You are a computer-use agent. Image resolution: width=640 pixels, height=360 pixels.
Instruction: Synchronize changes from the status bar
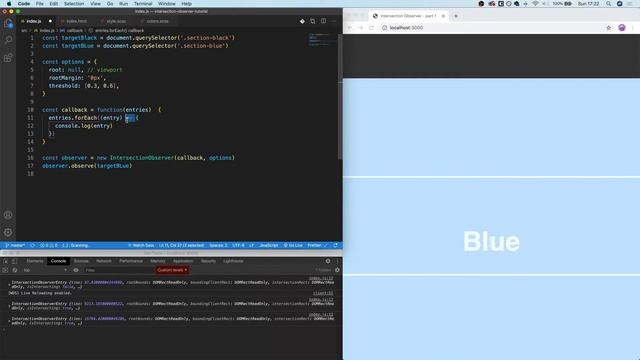(x=33, y=245)
